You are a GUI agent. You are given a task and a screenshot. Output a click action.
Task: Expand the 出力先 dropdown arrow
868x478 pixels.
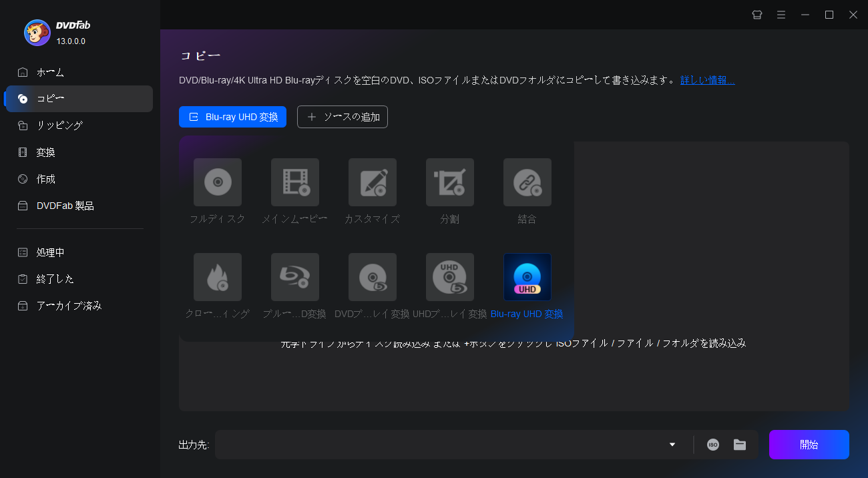click(x=672, y=445)
